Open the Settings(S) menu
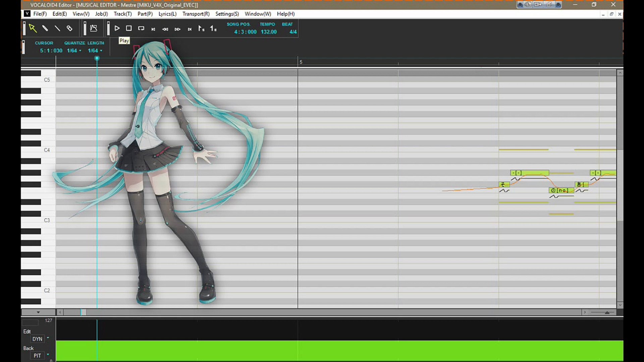 coord(227,14)
